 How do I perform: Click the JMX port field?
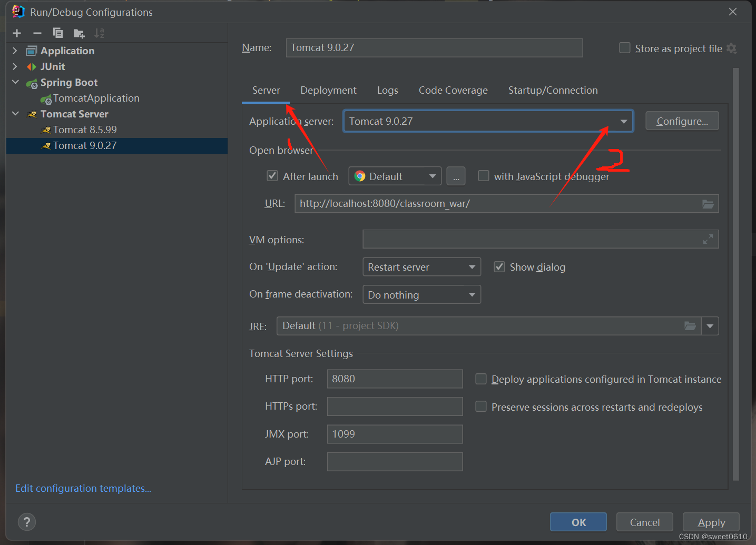click(x=395, y=434)
